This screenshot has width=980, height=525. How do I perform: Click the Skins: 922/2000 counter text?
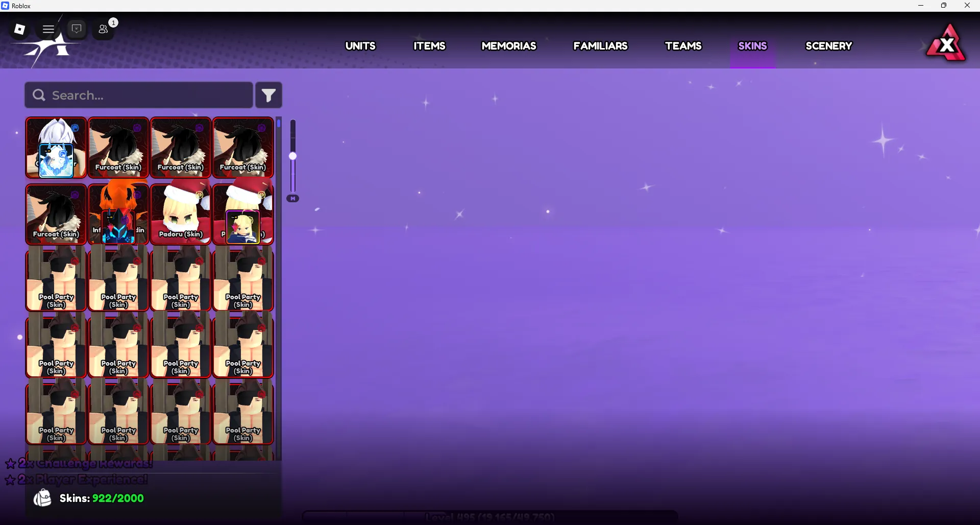pyautogui.click(x=102, y=498)
